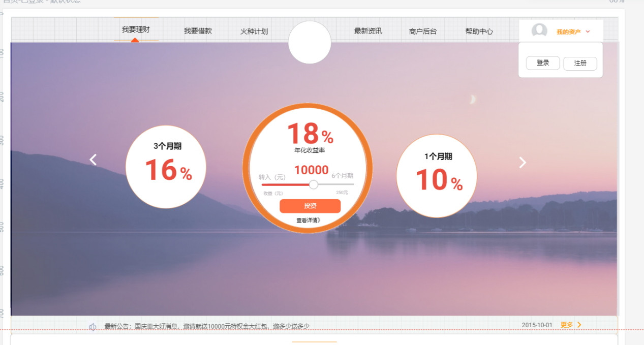
Task: Open the 商户后台 menu item
Action: tap(423, 32)
